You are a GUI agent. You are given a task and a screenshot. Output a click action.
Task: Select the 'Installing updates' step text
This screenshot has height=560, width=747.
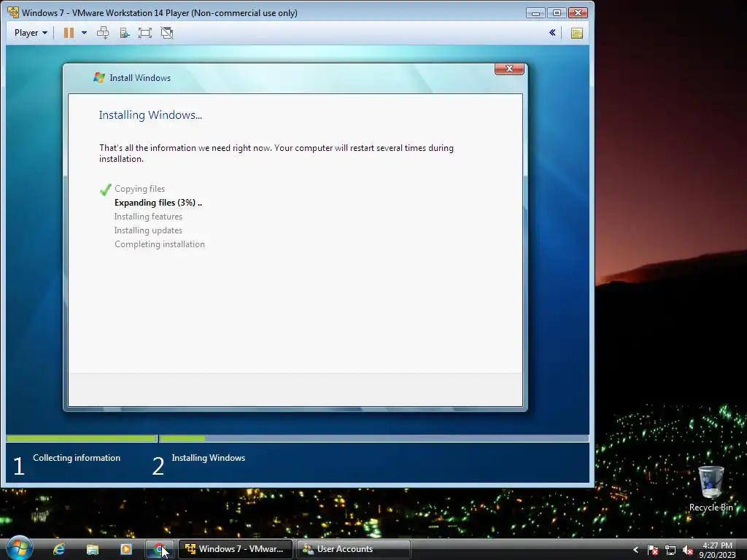point(148,230)
